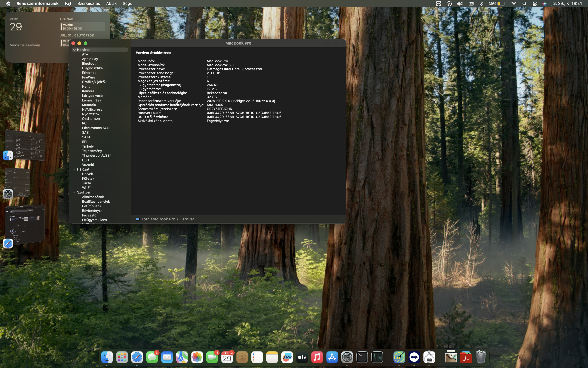The width and height of the screenshot is (588, 368).
Task: Open Maps from the Dock
Action: coord(182,357)
